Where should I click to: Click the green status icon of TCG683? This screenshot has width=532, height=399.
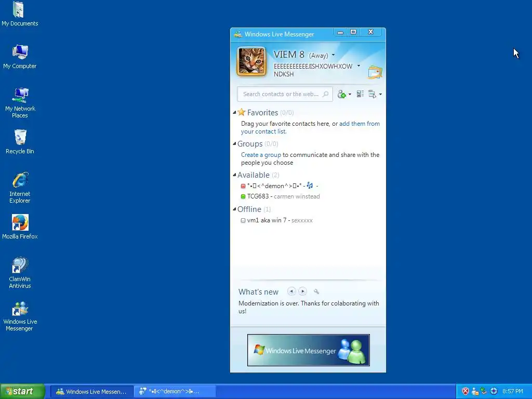(243, 196)
